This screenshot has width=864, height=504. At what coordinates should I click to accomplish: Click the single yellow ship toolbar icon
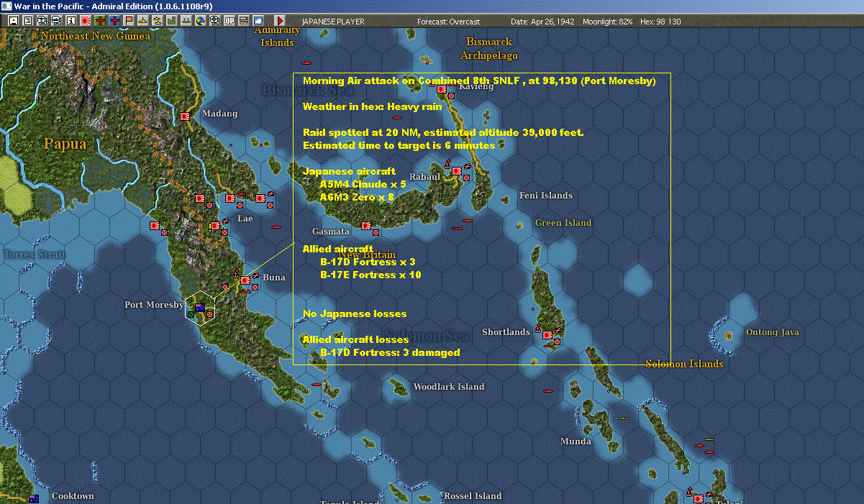coord(143,21)
